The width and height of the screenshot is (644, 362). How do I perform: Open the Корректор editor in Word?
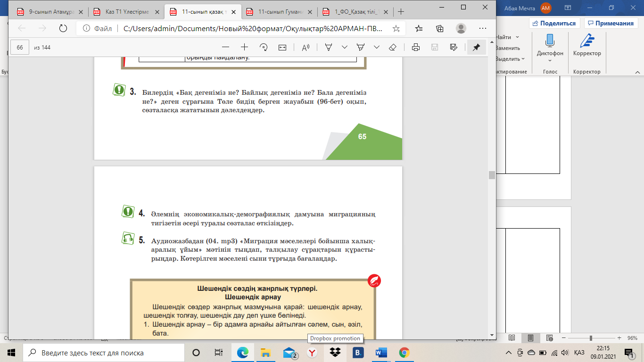pos(587,45)
